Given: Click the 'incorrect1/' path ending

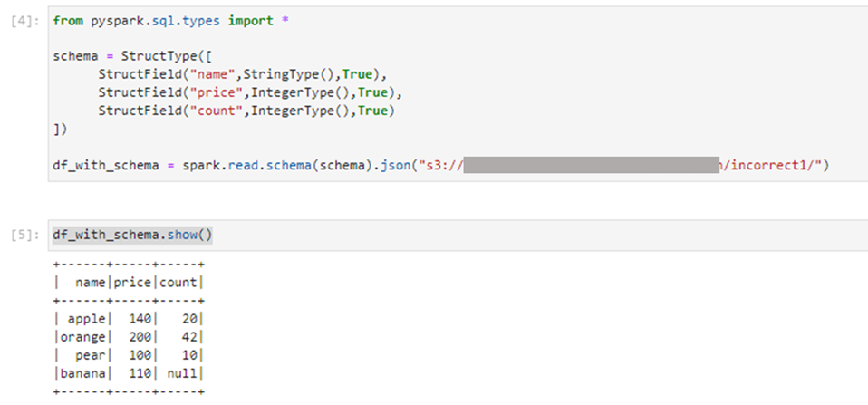Looking at the screenshot, I should point(774,165).
